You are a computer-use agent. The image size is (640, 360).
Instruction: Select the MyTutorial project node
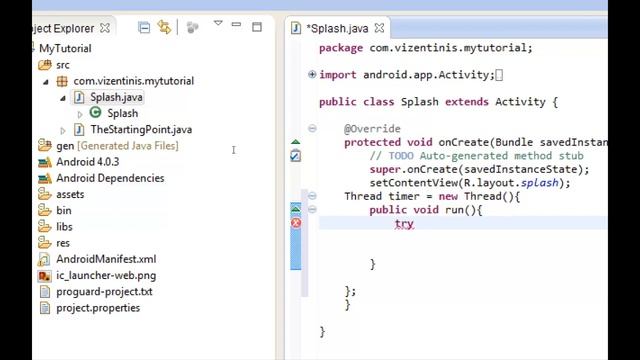click(x=65, y=49)
